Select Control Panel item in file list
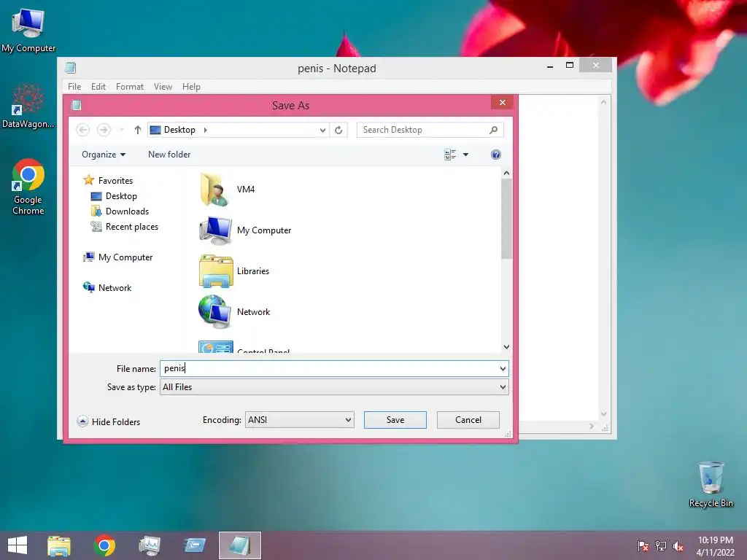747x560 pixels. (x=244, y=347)
